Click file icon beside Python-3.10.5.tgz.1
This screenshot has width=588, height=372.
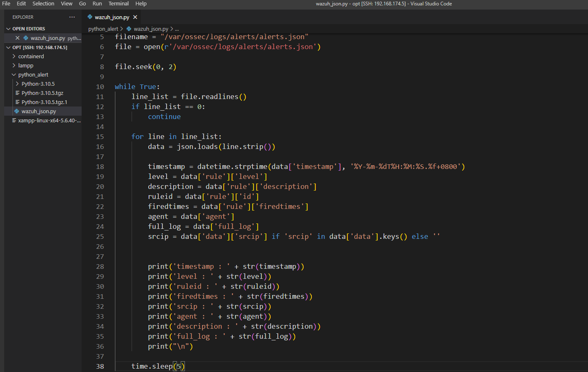(x=17, y=102)
